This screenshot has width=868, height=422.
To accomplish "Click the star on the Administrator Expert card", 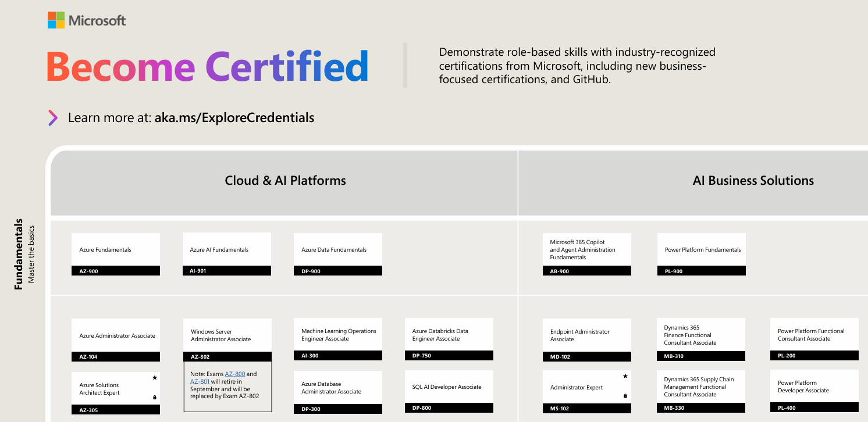I will (x=625, y=376).
